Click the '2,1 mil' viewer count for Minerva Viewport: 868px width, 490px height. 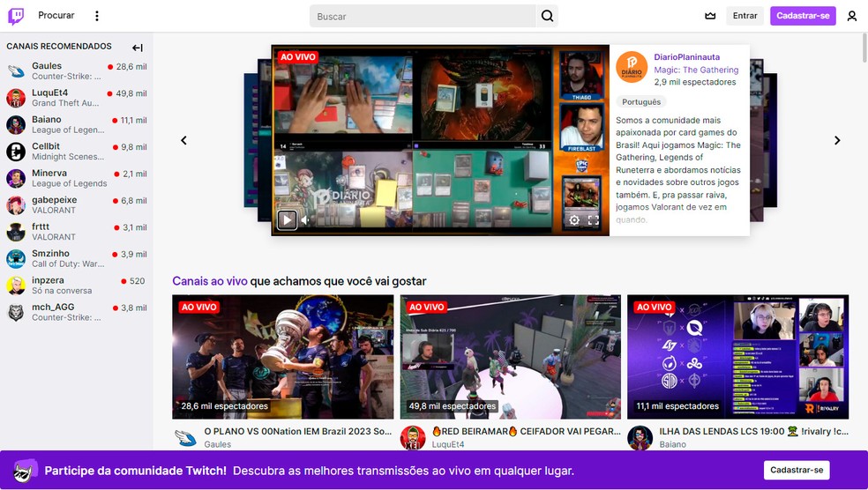pyautogui.click(x=134, y=174)
